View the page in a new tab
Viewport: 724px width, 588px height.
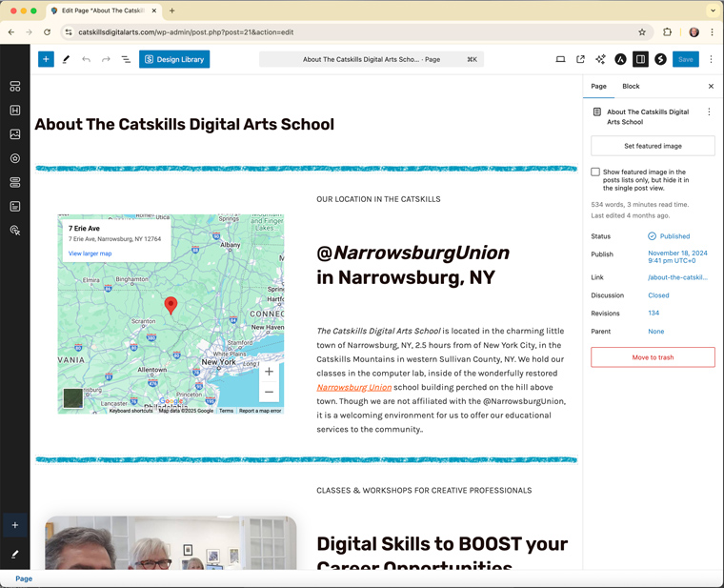pos(580,59)
